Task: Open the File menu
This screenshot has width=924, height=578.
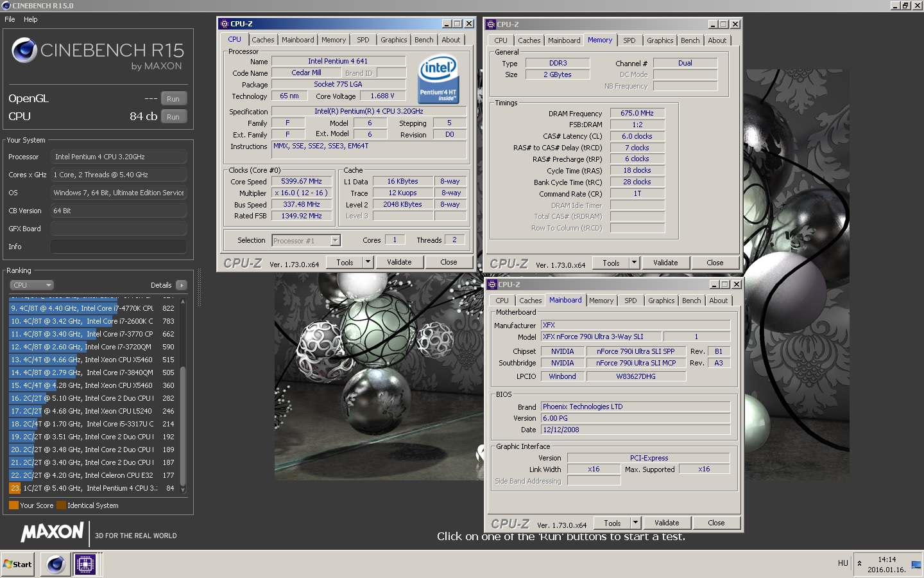Action: click(x=10, y=19)
